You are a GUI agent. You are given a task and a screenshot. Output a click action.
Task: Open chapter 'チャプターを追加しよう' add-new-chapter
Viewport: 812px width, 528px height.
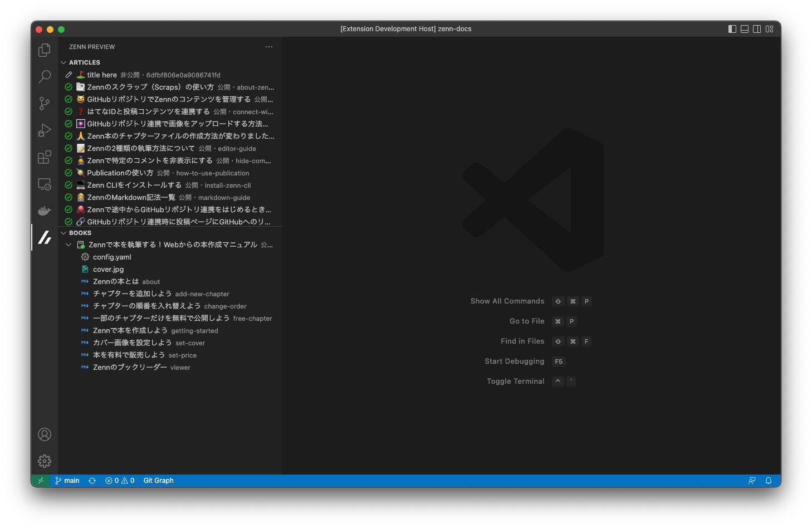click(x=170, y=294)
